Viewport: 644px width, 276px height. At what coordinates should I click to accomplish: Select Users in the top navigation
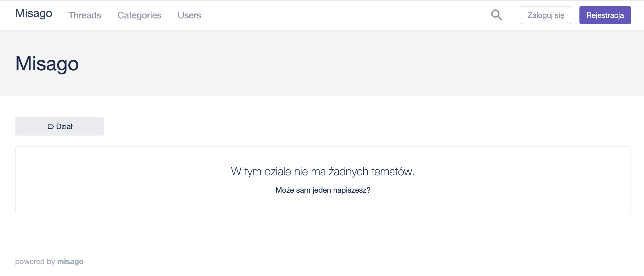click(x=189, y=15)
